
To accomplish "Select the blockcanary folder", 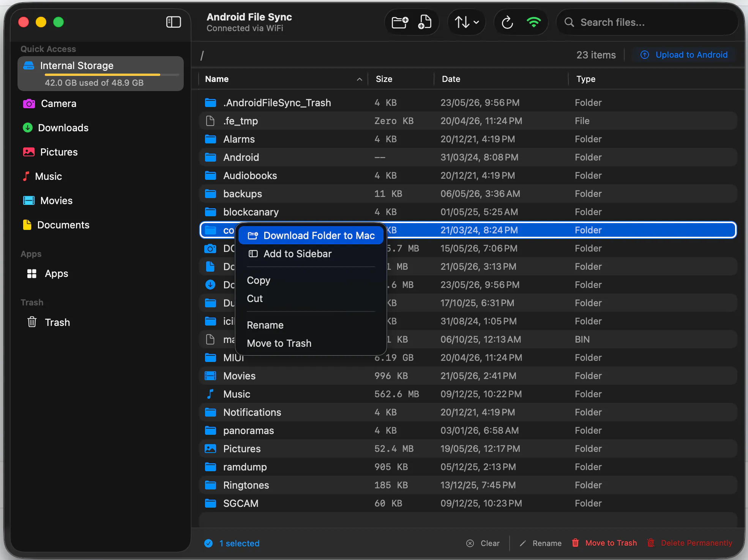I will [x=468, y=212].
